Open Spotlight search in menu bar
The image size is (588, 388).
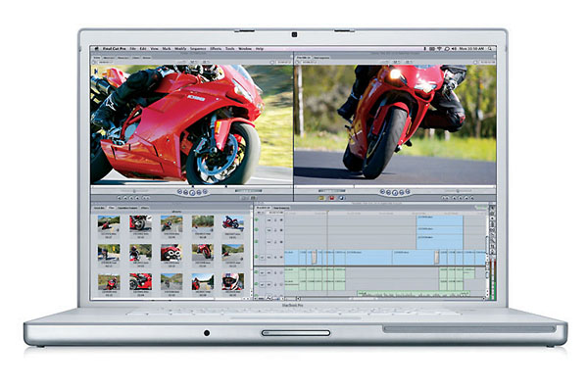pyautogui.click(x=490, y=48)
